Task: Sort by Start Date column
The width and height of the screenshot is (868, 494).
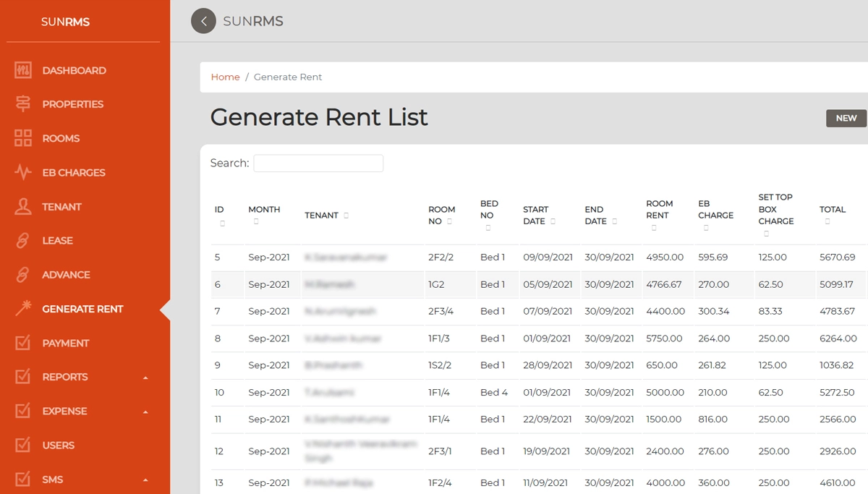Action: (x=553, y=221)
